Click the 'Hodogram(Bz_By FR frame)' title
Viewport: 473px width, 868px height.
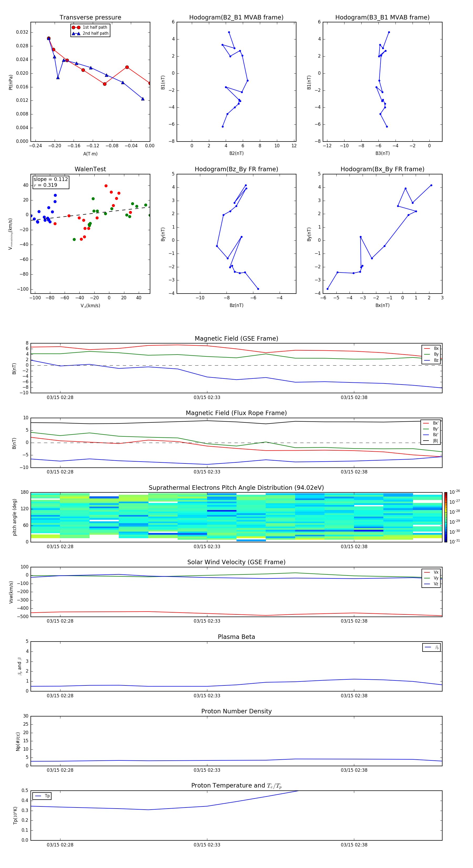[236, 169]
